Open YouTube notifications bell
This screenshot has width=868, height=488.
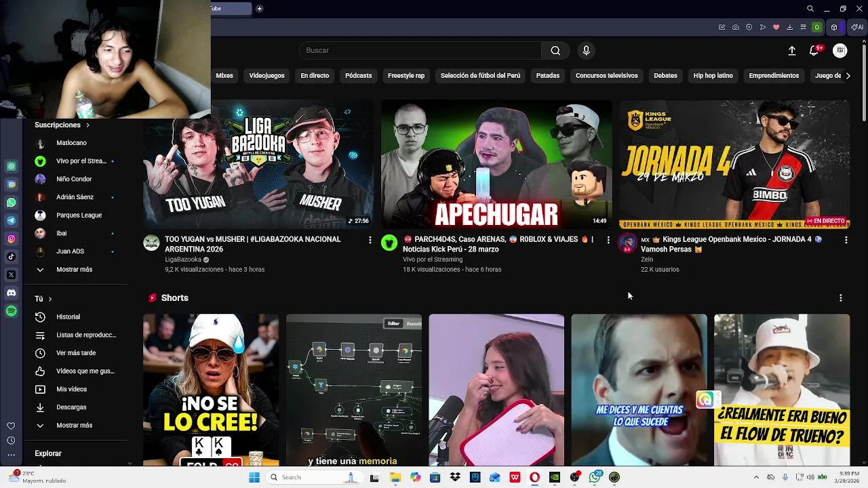814,50
